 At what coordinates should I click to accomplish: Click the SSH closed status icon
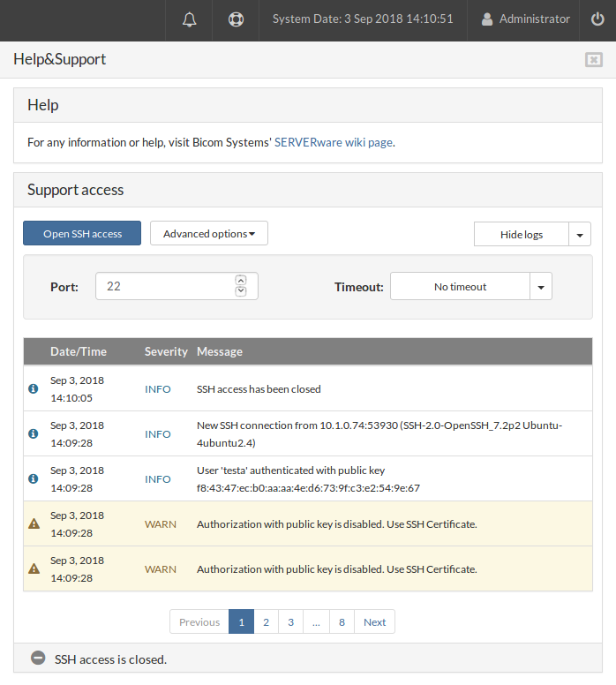(x=38, y=659)
